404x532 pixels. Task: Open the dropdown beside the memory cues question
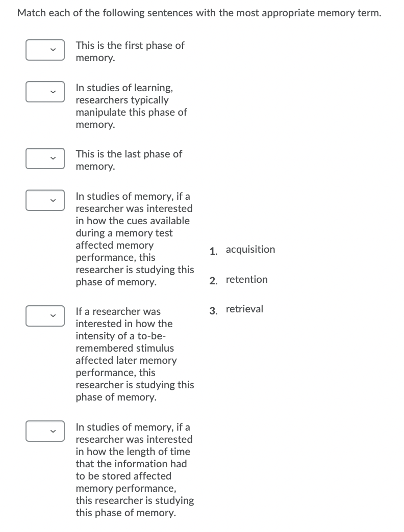[45, 200]
